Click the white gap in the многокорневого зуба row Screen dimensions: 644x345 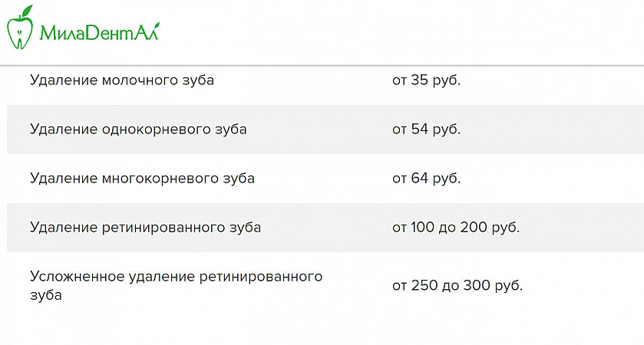point(322,178)
